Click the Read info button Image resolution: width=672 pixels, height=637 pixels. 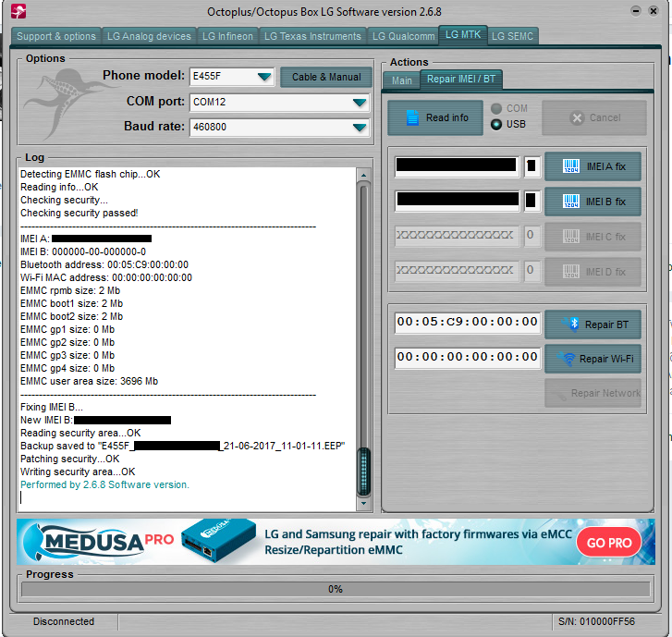point(435,118)
